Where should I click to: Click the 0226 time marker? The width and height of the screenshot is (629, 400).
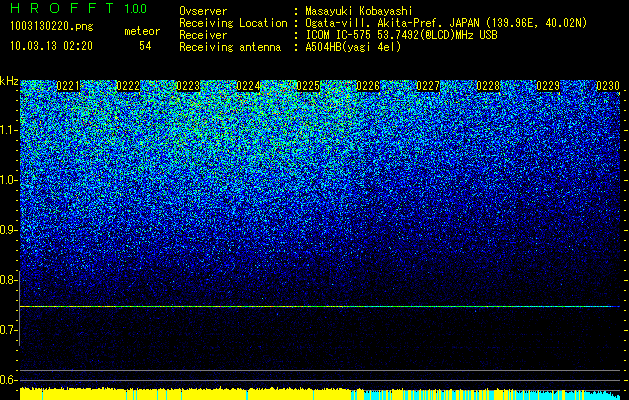point(368,86)
